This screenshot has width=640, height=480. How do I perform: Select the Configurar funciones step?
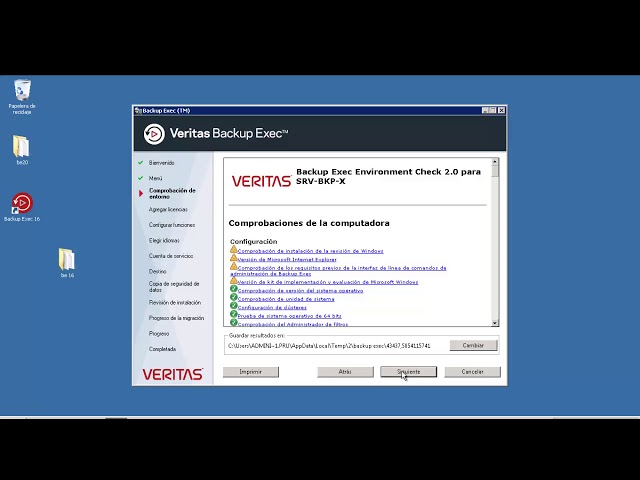click(172, 225)
